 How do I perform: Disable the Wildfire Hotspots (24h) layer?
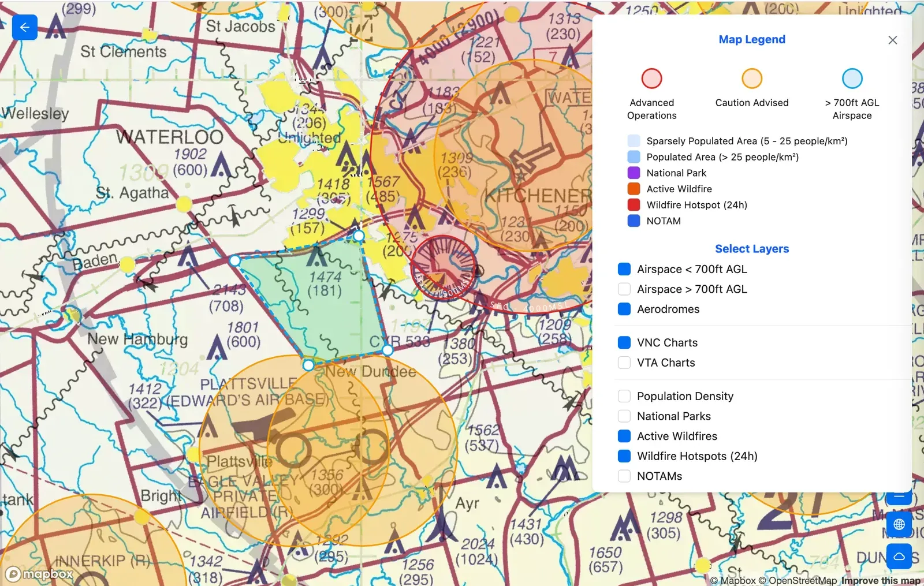coord(624,456)
